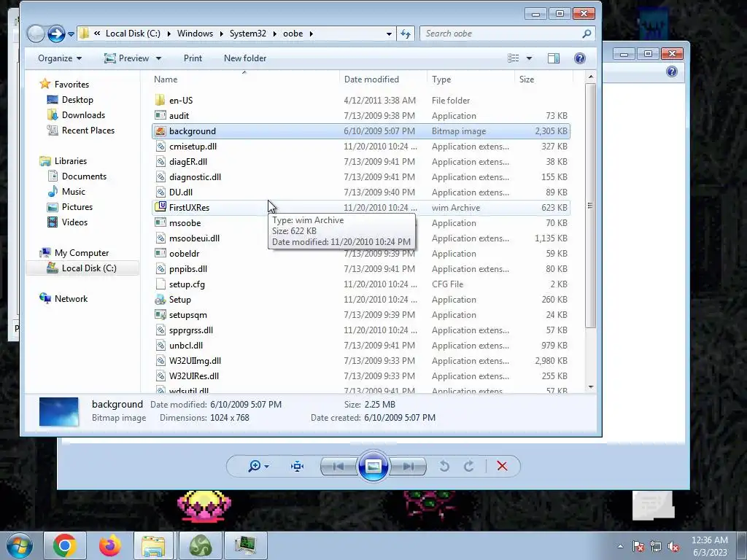Click the change view icon
The height and width of the screenshot is (560, 747).
pos(514,58)
